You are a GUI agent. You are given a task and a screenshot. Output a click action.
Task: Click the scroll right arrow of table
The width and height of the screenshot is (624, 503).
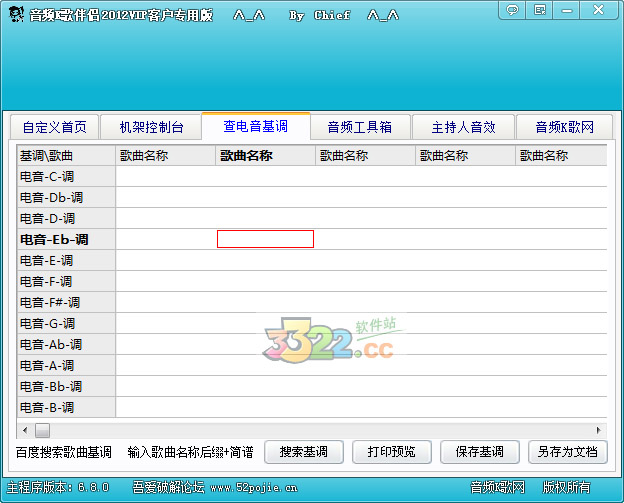(599, 430)
